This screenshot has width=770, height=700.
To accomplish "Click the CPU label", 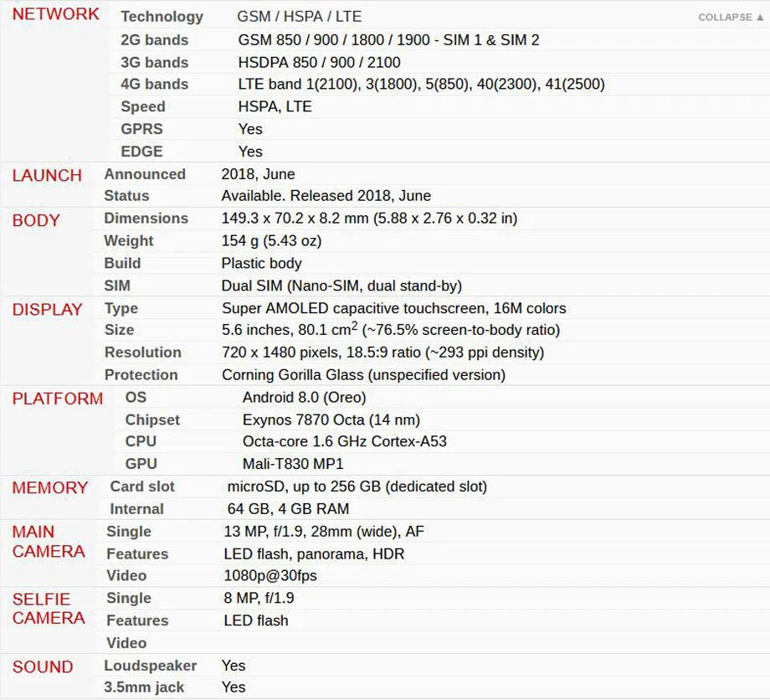I will tap(141, 441).
